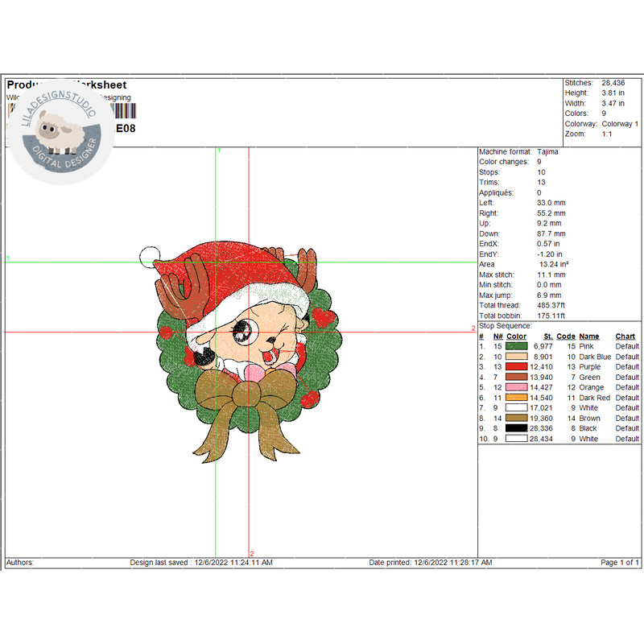
Task: Click the Colorway 1 value
Action: (618, 124)
